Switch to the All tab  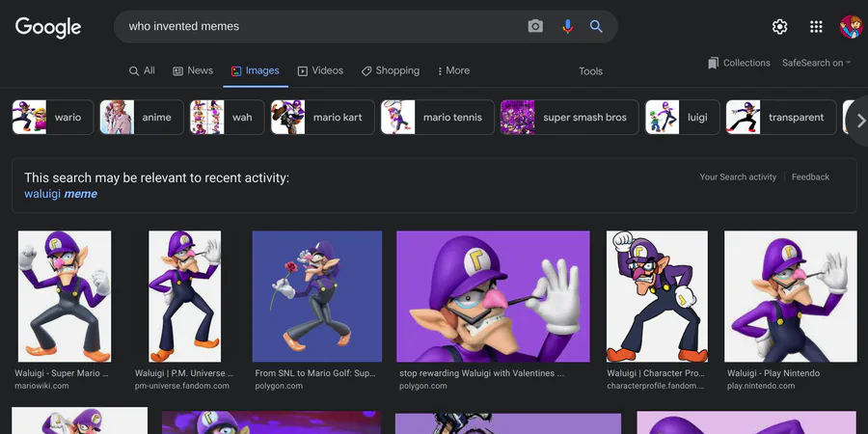pyautogui.click(x=143, y=70)
